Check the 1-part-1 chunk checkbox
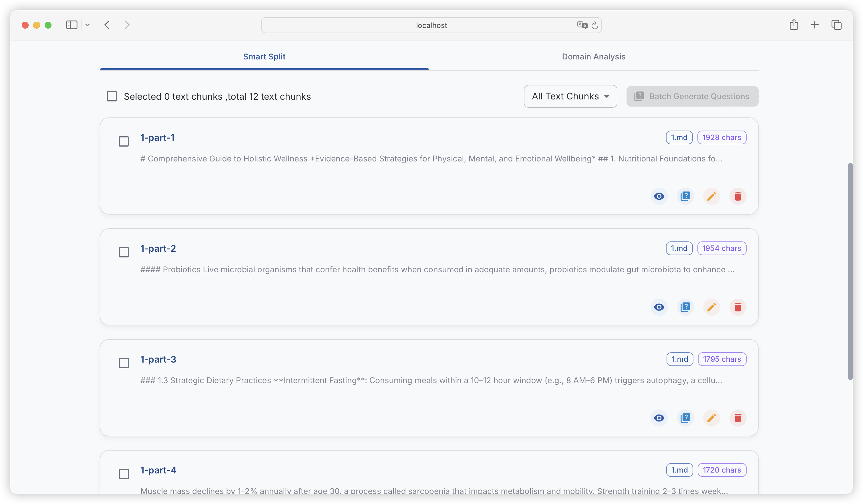Image resolution: width=863 pixels, height=504 pixels. (x=124, y=141)
